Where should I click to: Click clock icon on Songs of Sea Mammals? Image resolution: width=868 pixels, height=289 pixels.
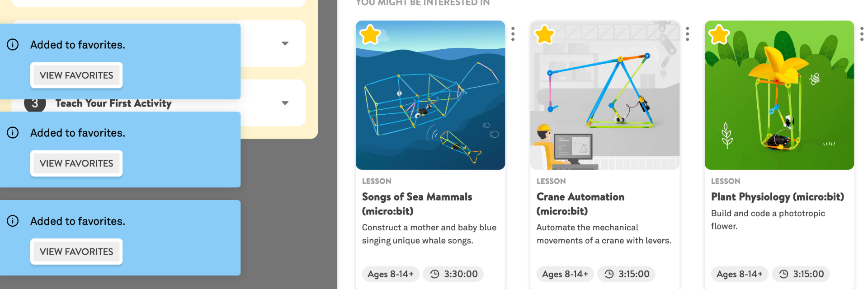click(x=434, y=274)
